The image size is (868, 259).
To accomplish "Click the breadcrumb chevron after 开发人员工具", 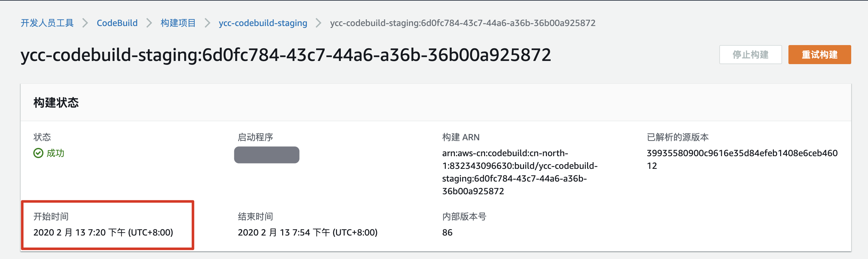I will click(85, 23).
